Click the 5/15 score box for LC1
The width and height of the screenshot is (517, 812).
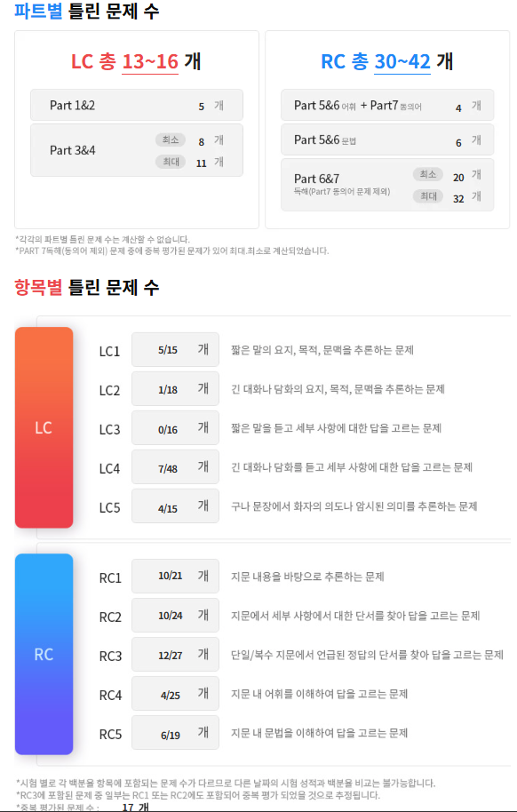175,349
